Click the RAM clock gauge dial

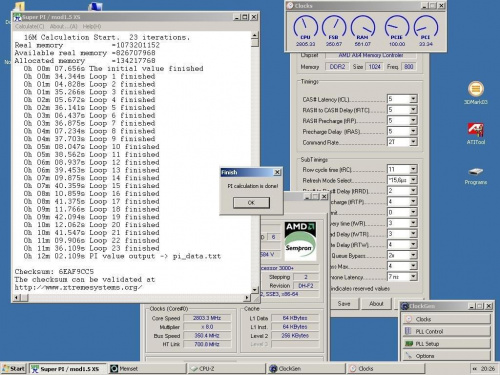pyautogui.click(x=363, y=27)
